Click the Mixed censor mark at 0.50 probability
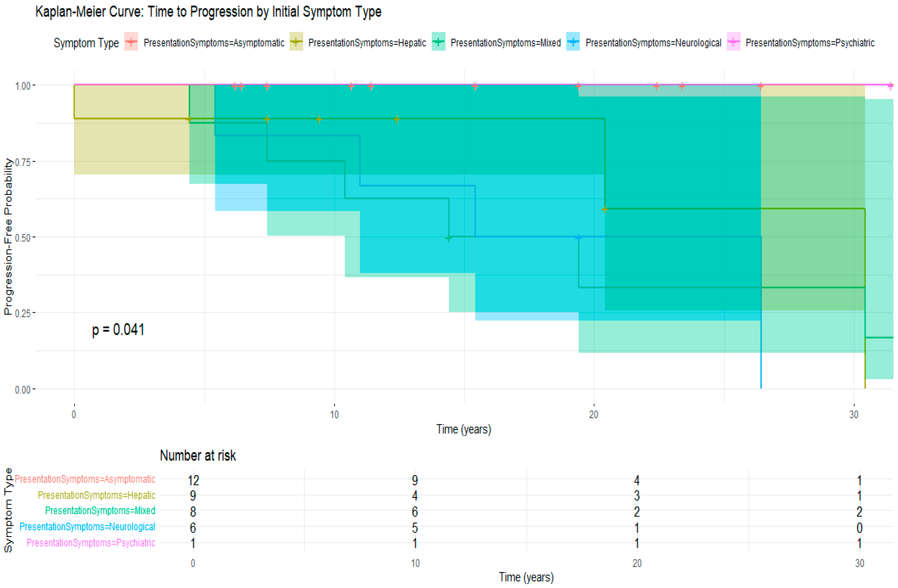Screen dimensions: 898x588 pyautogui.click(x=449, y=238)
